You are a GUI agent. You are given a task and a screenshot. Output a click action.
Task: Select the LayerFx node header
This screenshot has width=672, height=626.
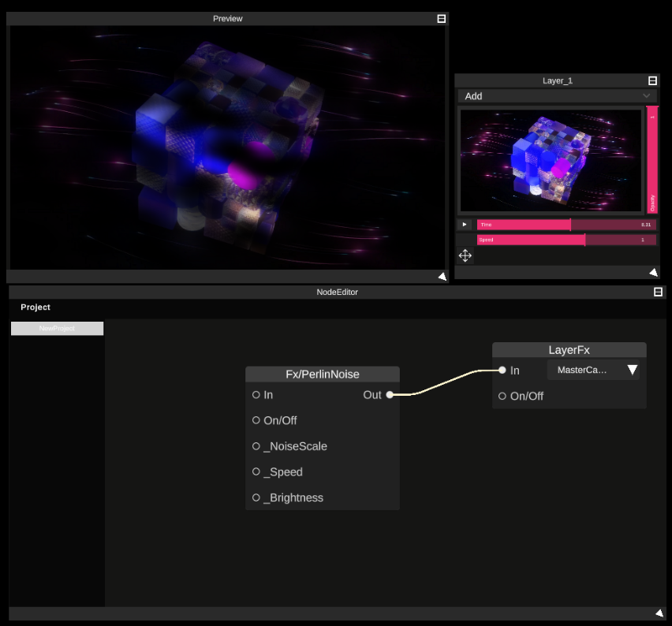[569, 349]
